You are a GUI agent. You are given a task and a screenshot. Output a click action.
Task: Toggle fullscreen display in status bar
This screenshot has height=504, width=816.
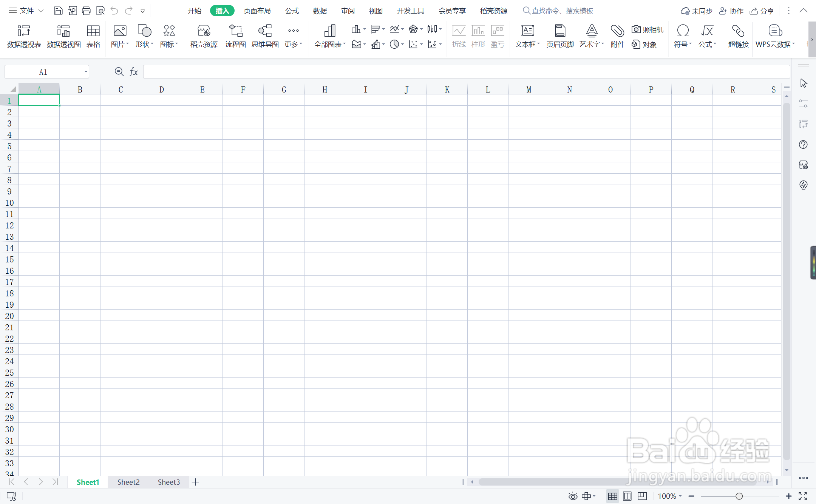[803, 496]
